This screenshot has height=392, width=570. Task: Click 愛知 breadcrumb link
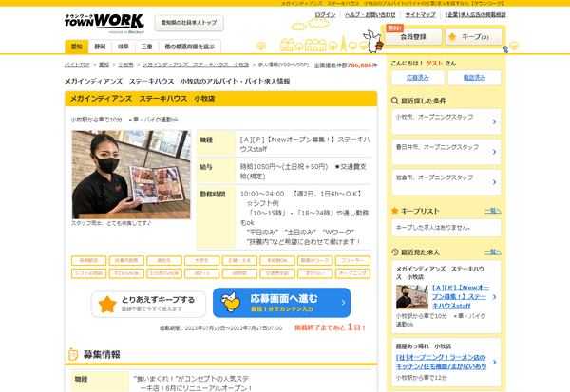(104, 65)
